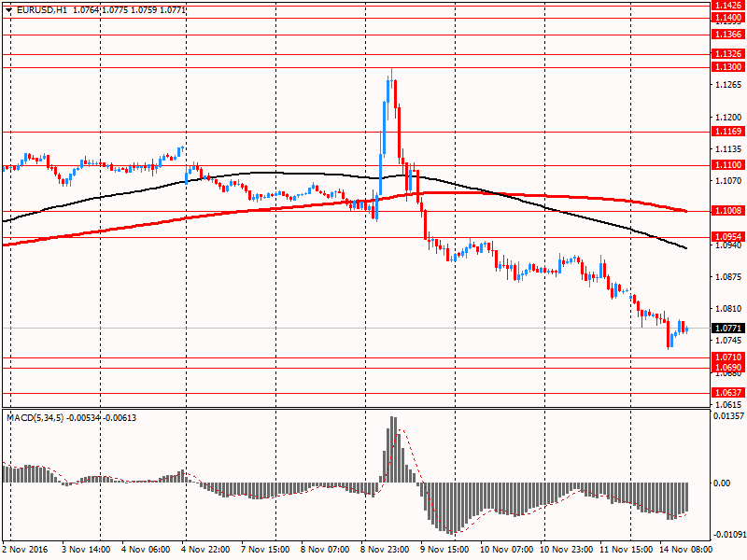Select the 1.1169 red price level label
The image size is (747, 560).
[728, 132]
